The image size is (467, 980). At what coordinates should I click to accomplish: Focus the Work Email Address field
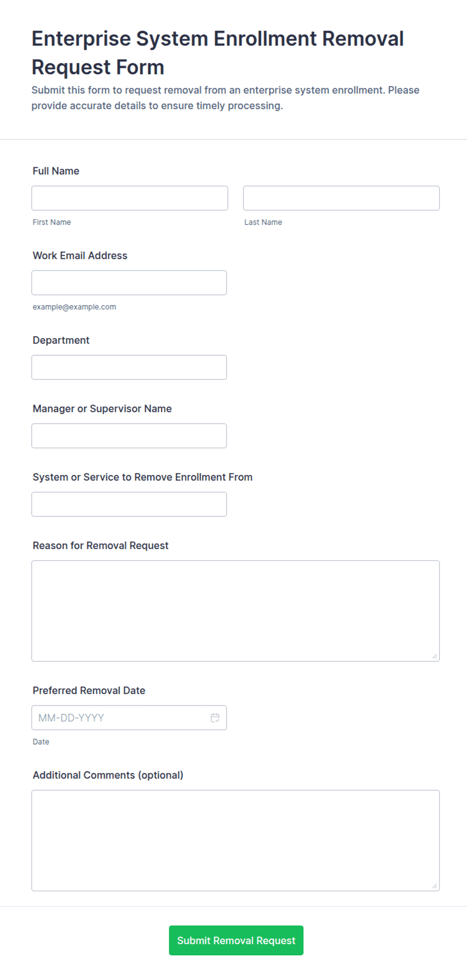(x=129, y=283)
